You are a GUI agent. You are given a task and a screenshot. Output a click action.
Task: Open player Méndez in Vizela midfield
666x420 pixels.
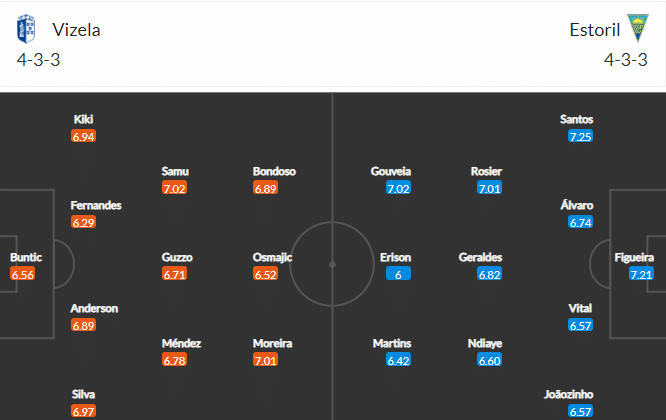coord(181,343)
